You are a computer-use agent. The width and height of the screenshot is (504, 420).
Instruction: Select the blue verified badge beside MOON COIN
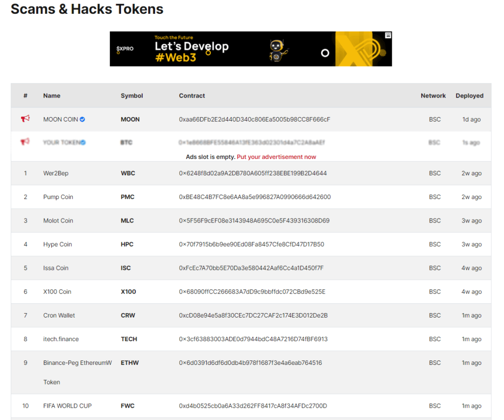pos(82,119)
